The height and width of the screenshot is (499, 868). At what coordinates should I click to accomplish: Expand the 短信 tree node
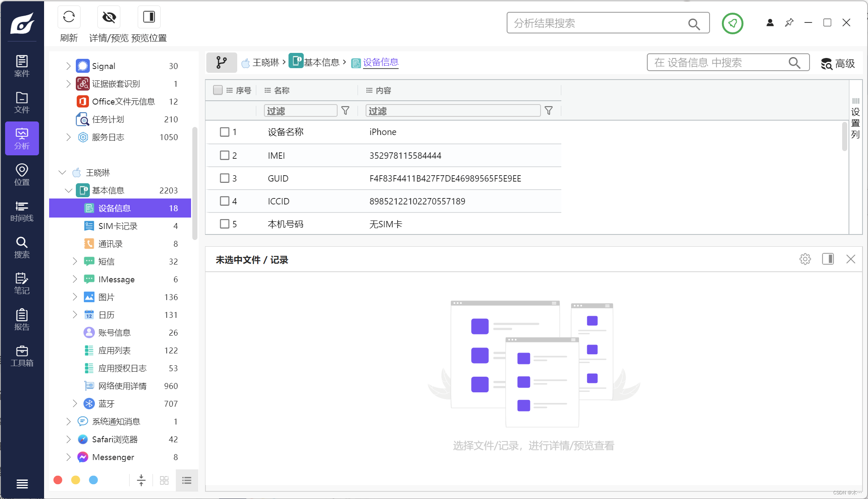pyautogui.click(x=75, y=262)
